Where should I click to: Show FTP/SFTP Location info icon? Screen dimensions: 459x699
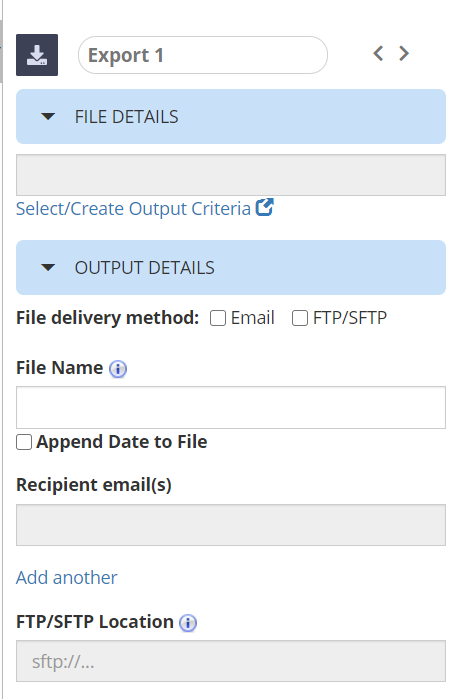click(x=188, y=623)
